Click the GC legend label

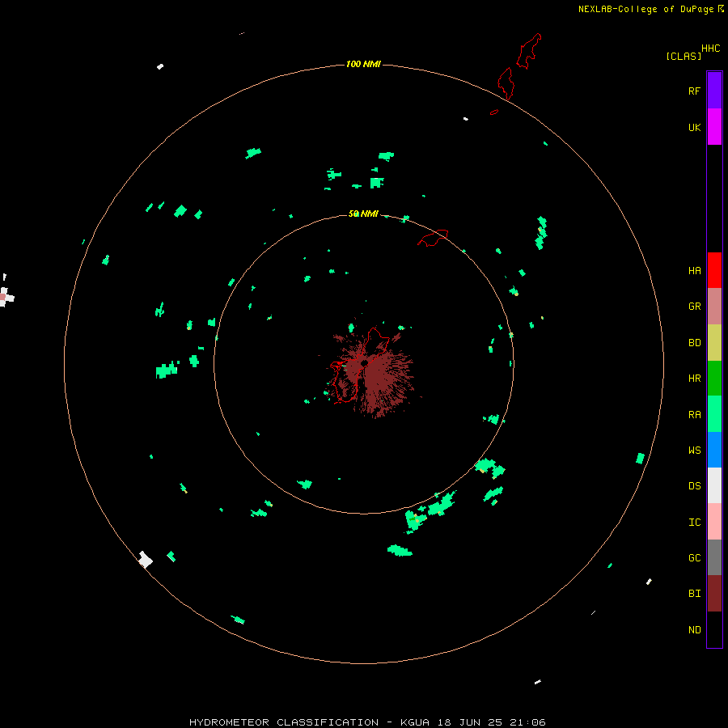click(x=694, y=557)
